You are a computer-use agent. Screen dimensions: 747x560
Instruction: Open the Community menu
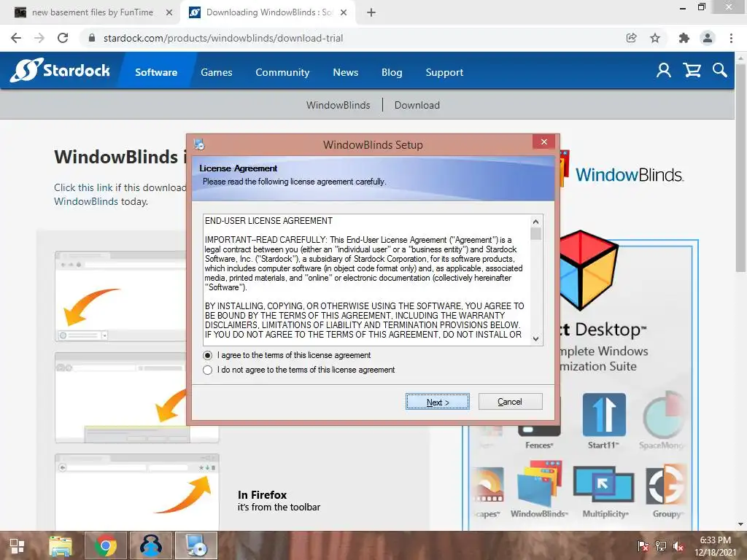tap(282, 72)
